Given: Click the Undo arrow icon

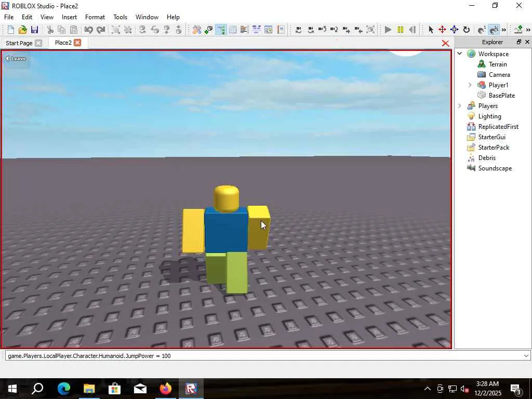Looking at the screenshot, I should point(88,30).
